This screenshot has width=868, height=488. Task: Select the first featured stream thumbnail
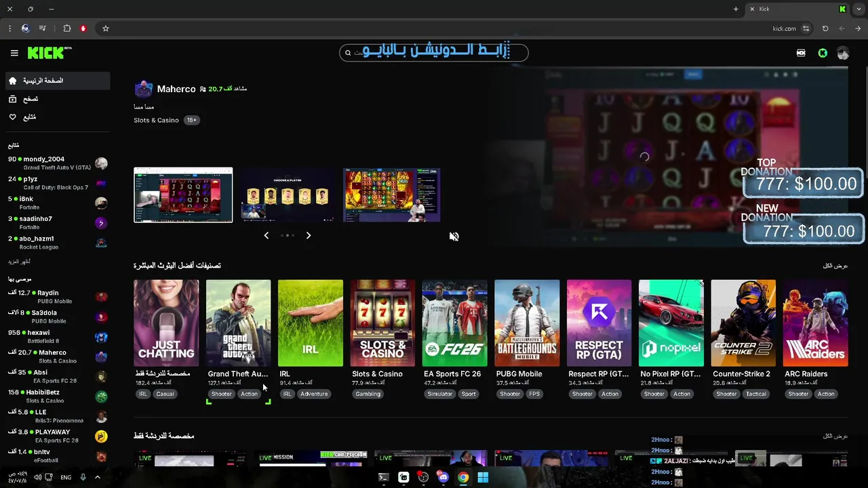[183, 195]
